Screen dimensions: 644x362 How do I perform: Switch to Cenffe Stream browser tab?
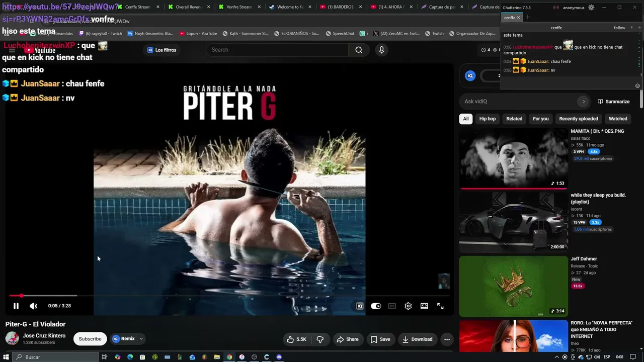[137, 7]
